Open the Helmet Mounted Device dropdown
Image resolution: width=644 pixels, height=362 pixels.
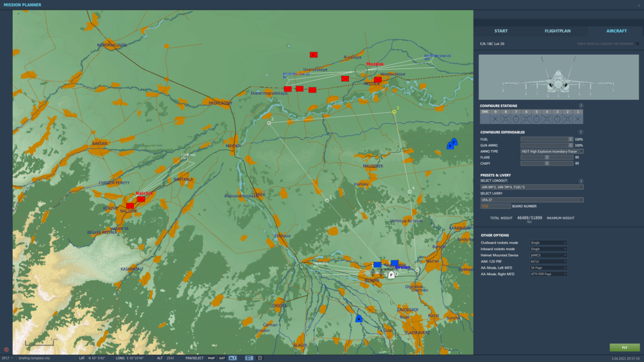coord(548,255)
